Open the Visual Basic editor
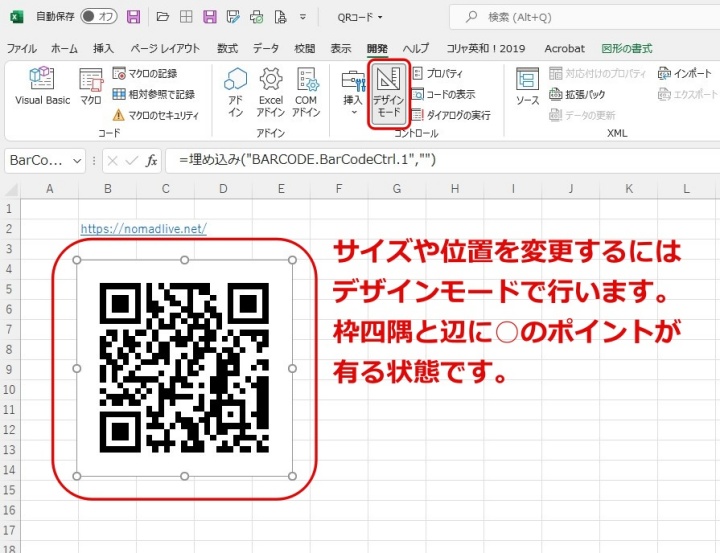 click(42, 86)
